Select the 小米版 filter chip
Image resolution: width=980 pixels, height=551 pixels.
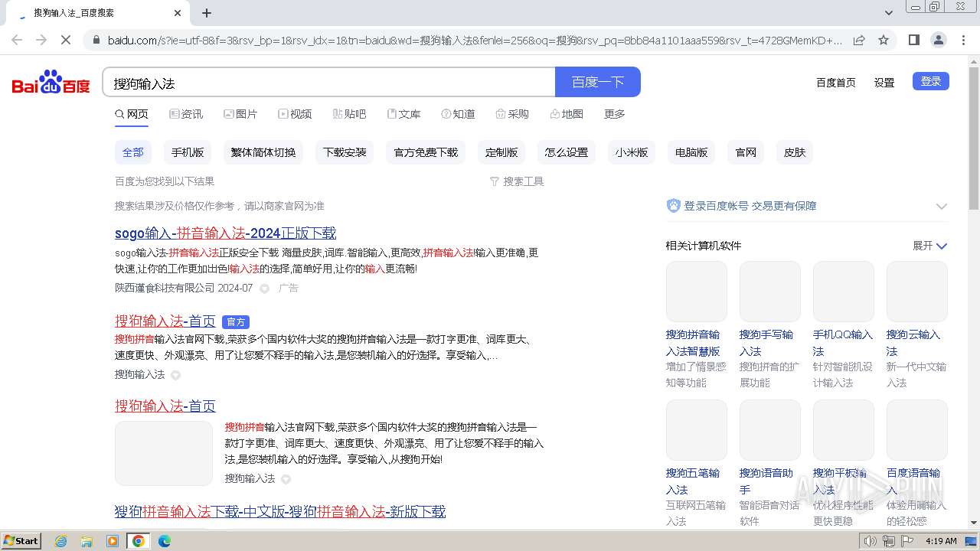click(x=632, y=152)
